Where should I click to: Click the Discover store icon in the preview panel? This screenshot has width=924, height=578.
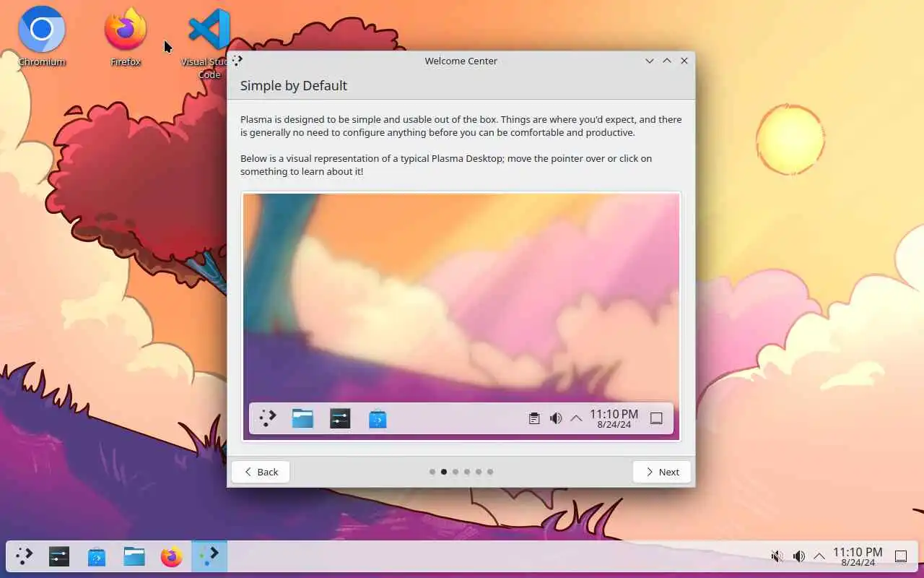378,418
